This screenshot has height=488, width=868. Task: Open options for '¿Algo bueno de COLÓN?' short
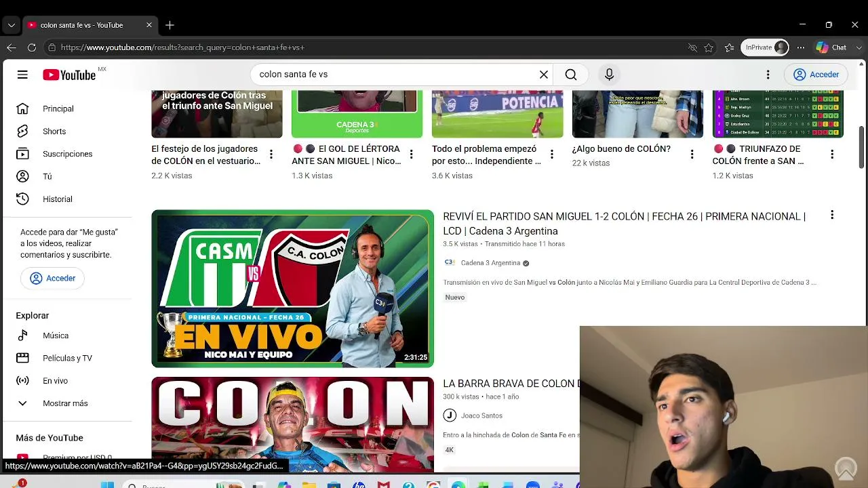coord(692,155)
